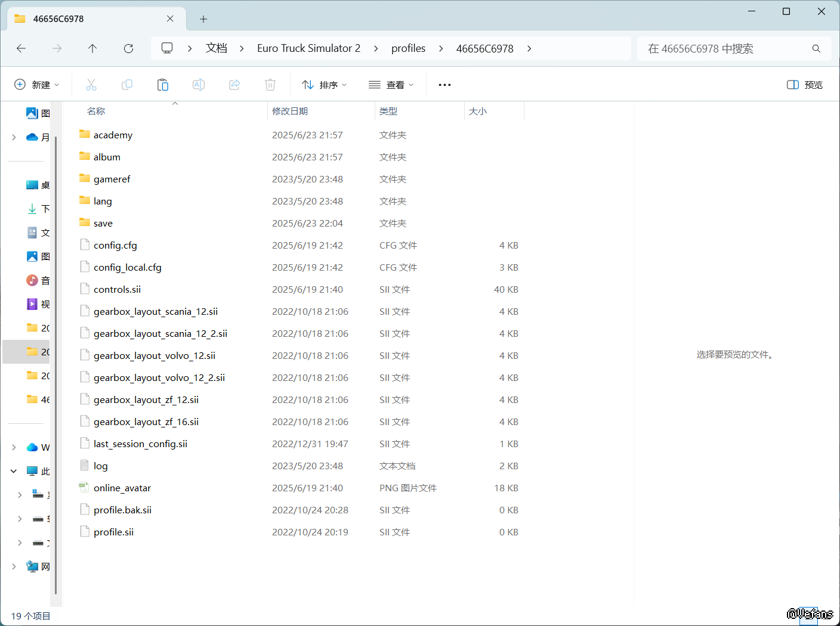The width and height of the screenshot is (840, 626).
Task: Click the Cut scissors icon in toolbar
Action: point(91,85)
